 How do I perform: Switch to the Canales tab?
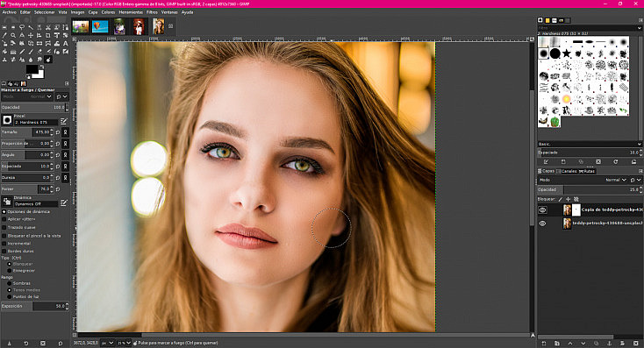click(x=567, y=171)
